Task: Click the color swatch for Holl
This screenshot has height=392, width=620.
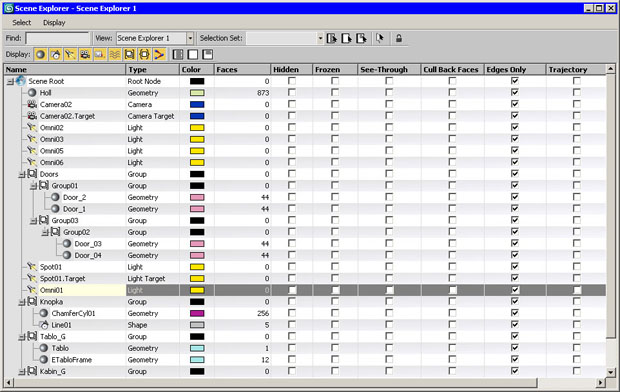Action: [197, 93]
